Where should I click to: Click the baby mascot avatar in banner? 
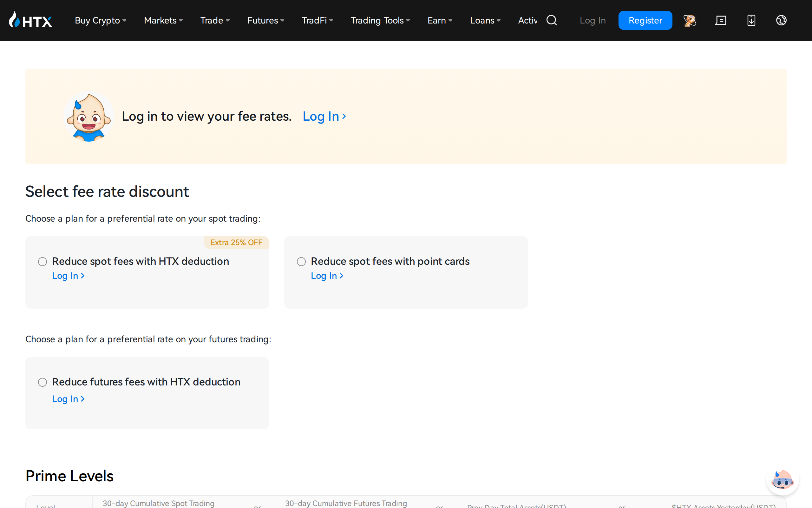pyautogui.click(x=89, y=116)
